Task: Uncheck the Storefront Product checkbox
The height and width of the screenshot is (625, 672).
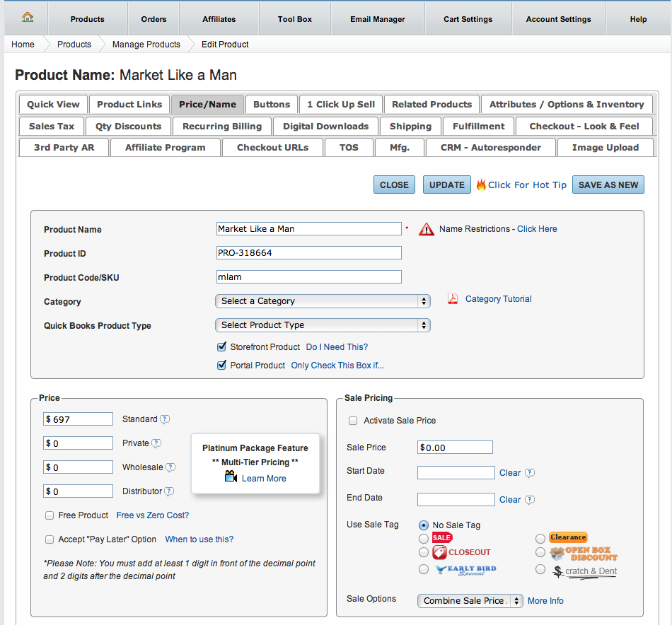Action: click(221, 347)
